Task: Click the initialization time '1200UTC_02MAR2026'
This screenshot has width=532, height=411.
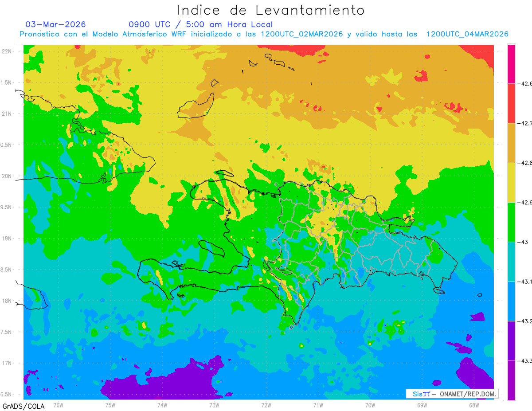Action: pos(302,34)
